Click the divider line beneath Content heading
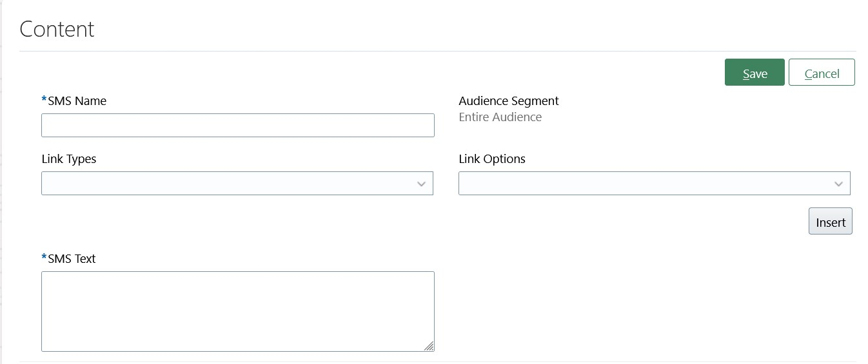This screenshot has width=868, height=364. tap(437, 52)
